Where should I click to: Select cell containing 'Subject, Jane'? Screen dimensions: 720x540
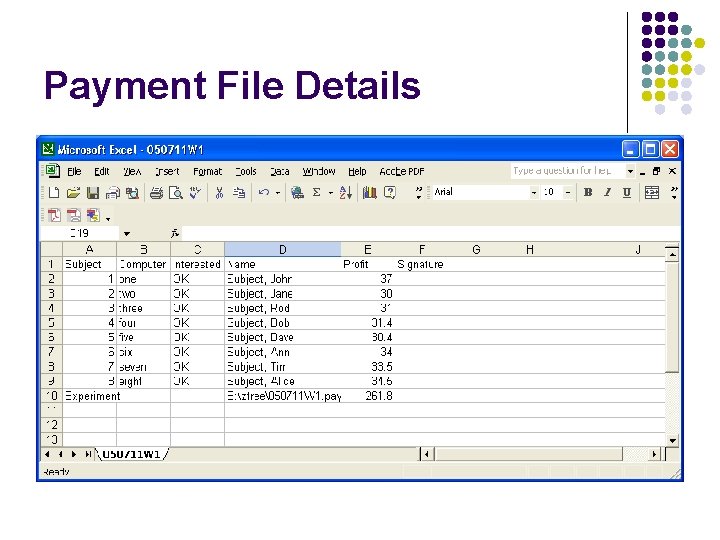(282, 293)
